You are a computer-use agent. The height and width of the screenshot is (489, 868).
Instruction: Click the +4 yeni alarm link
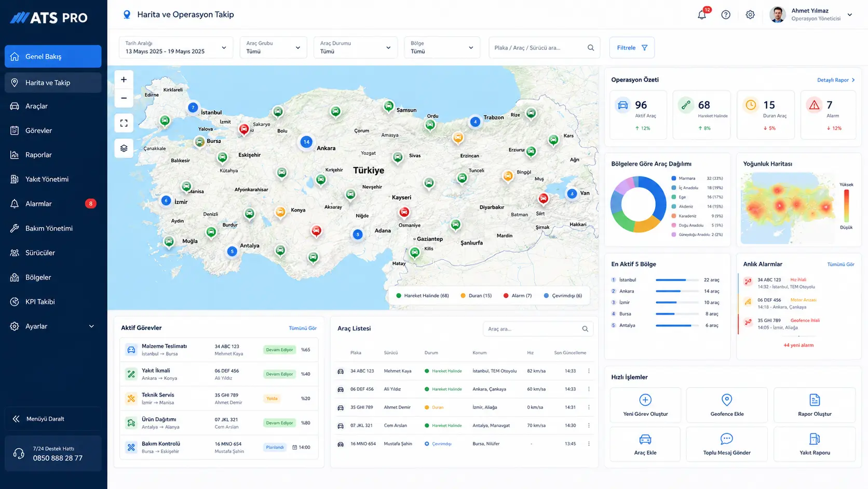pos(798,345)
